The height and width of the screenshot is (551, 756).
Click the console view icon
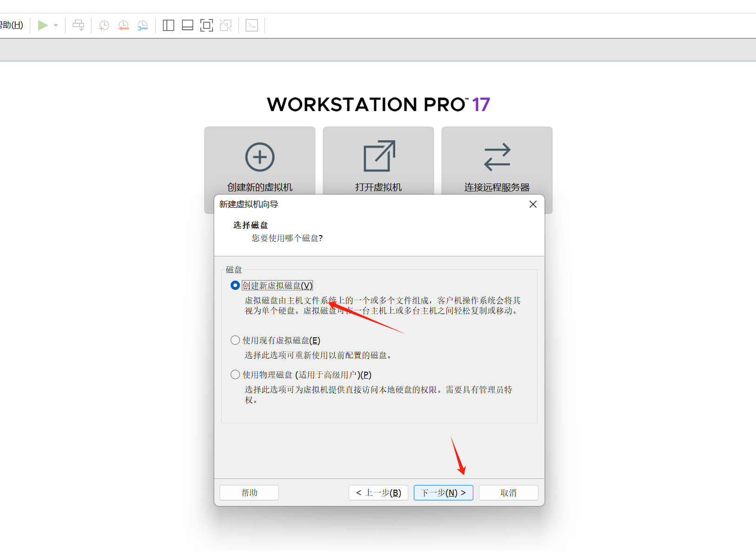[252, 26]
